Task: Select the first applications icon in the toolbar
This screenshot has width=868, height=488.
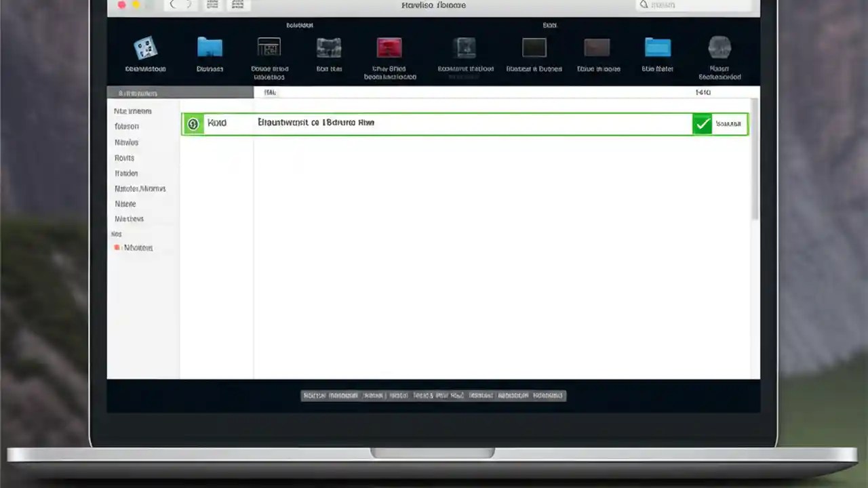Action: (145, 47)
